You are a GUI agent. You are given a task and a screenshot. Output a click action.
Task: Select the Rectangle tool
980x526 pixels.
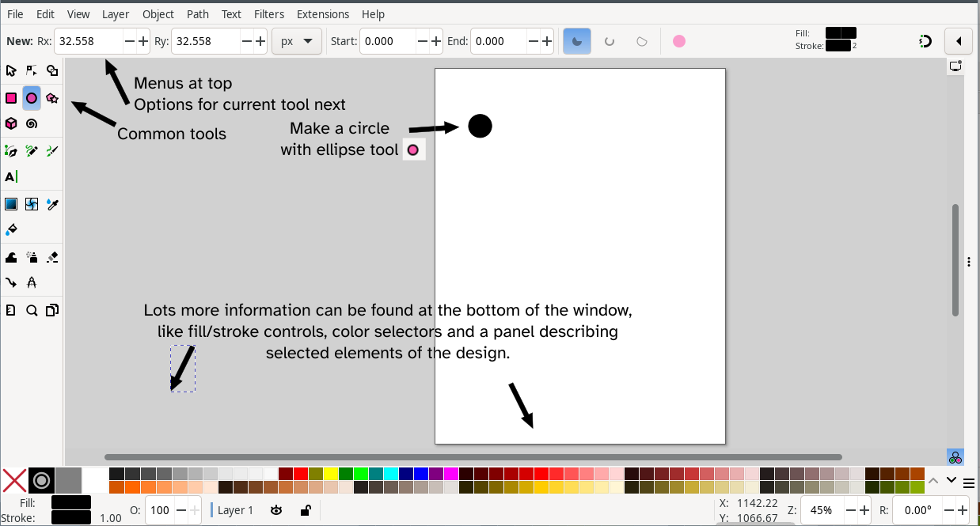coord(11,98)
